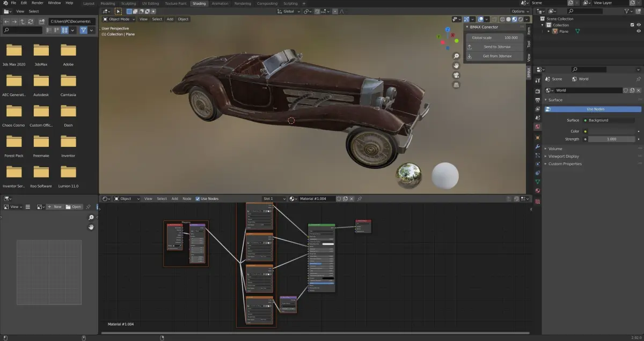Click Send to 3dsmax button

[494, 47]
